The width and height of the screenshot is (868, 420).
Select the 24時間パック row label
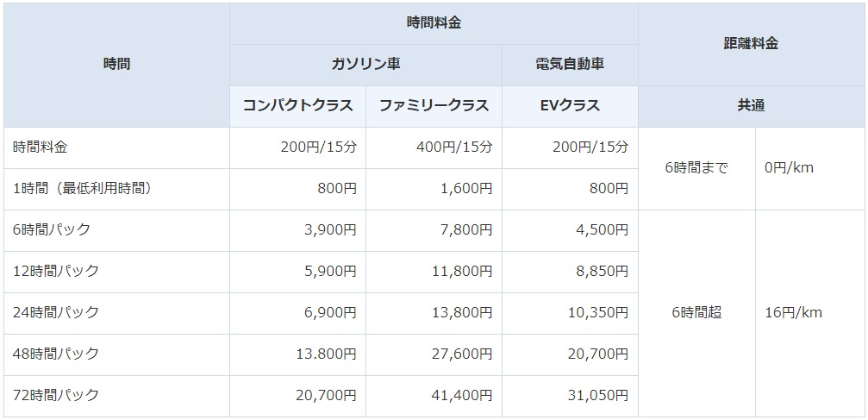[x=117, y=313]
